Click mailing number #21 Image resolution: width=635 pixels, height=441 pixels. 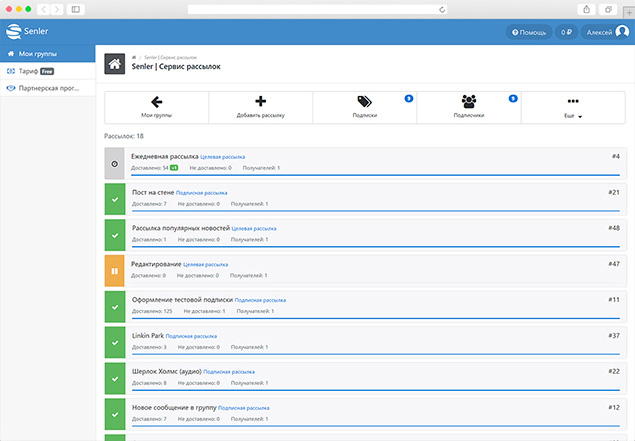(x=614, y=192)
